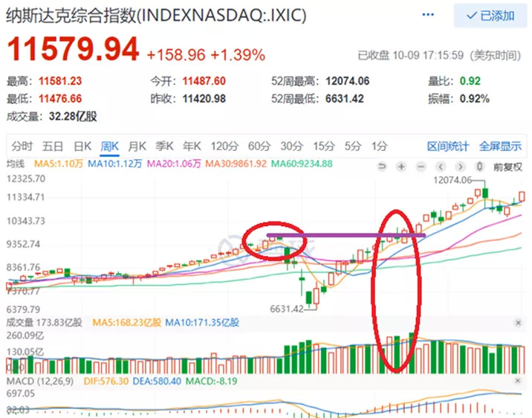Click the MA20:1.06万 legend label
Image resolution: width=532 pixels, height=418 pixels.
point(174,164)
